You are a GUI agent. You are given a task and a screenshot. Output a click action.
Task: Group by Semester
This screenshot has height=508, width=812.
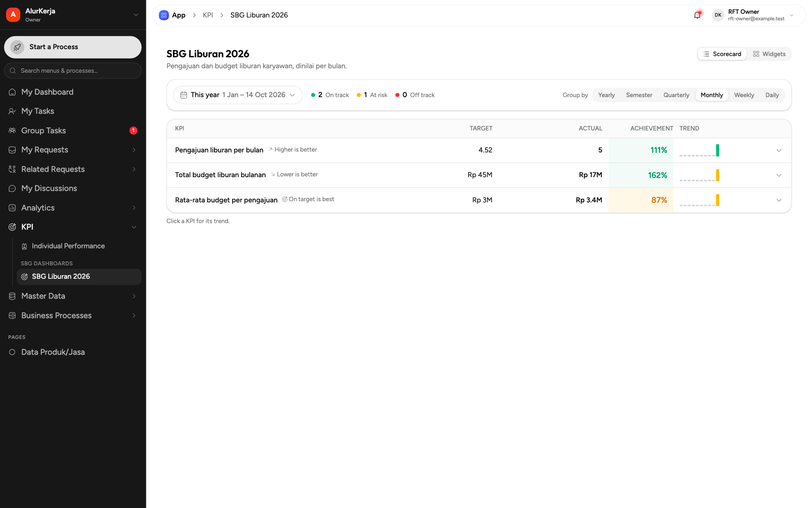pyautogui.click(x=639, y=95)
